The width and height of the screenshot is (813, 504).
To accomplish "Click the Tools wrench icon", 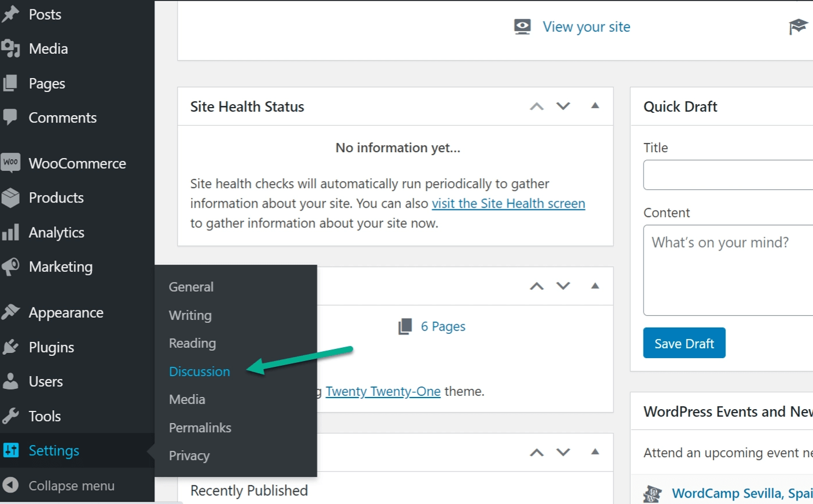I will (10, 416).
